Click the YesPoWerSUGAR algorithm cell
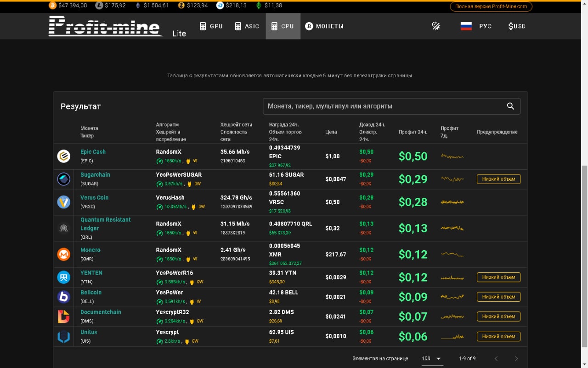Viewport: 588px width, 368px height. coord(179,175)
